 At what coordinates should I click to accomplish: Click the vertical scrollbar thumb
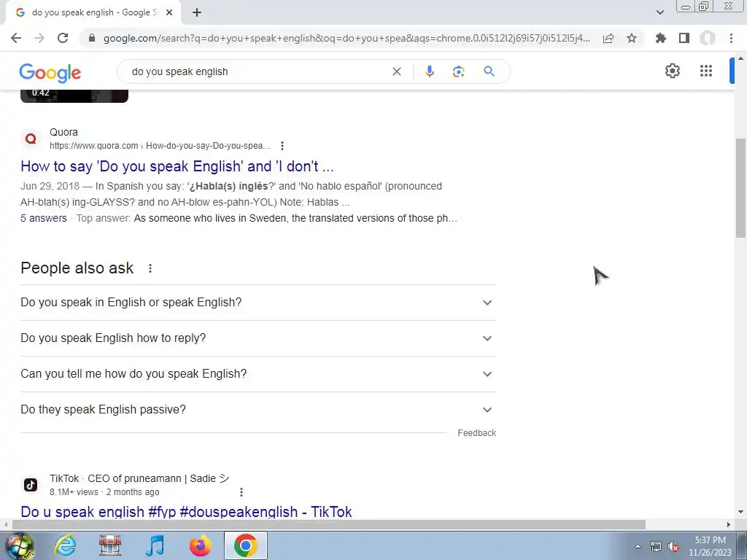coord(740,187)
